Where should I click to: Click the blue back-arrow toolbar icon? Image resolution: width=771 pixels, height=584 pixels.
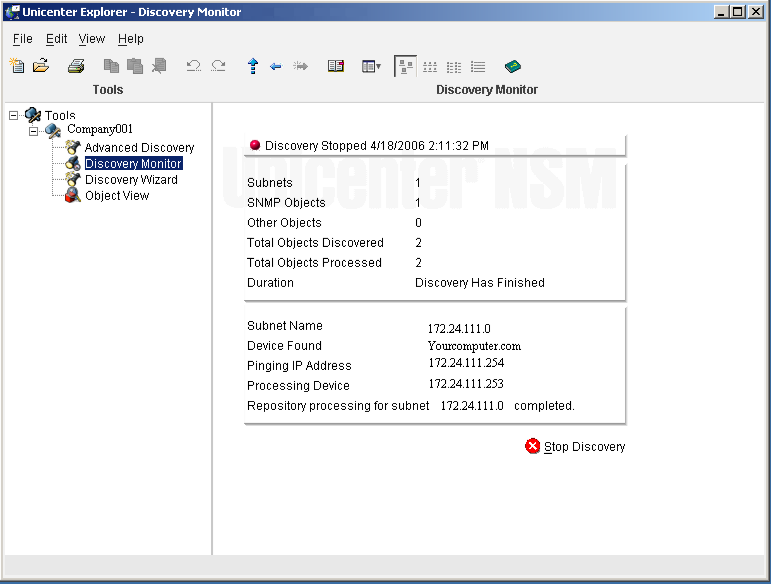(276, 66)
